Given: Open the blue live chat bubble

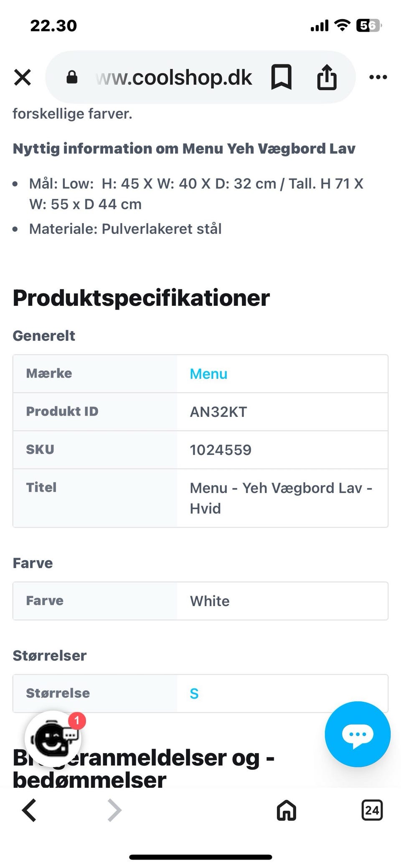Looking at the screenshot, I should 358,734.
